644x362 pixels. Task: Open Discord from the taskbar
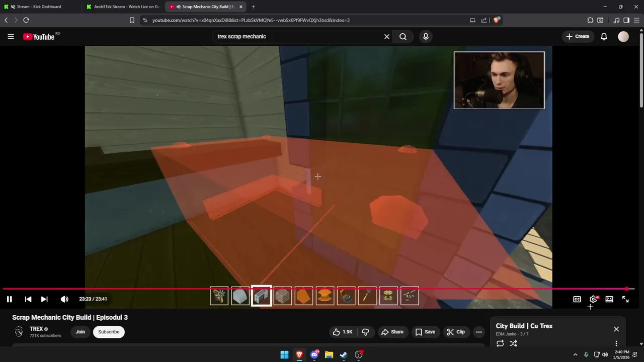coord(314,355)
